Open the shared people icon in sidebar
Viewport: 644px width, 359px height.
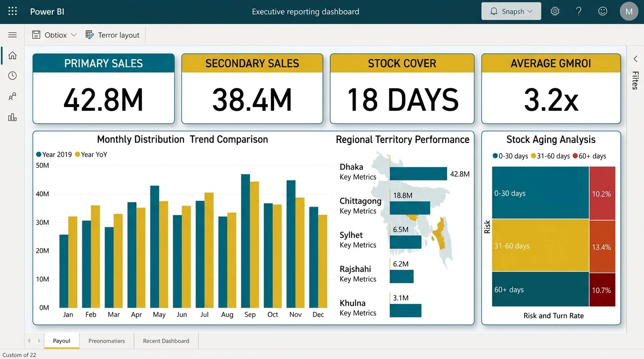coord(13,97)
